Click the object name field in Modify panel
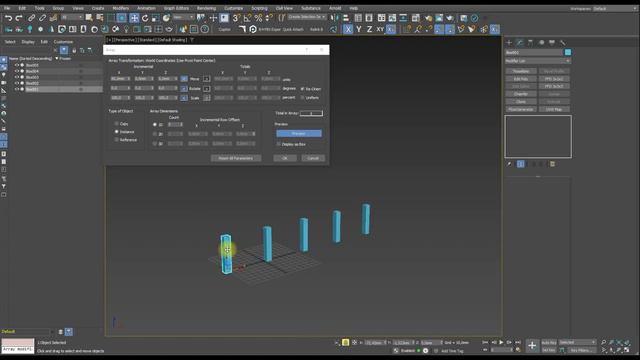The width and height of the screenshot is (640, 360). 534,53
